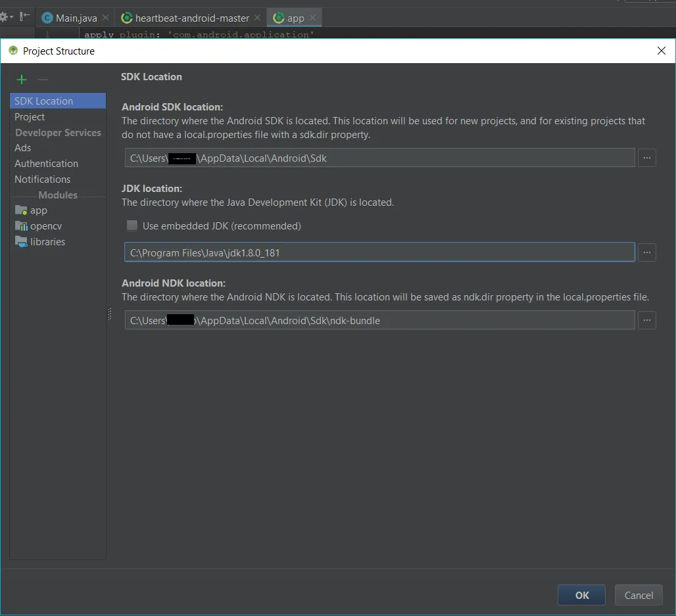Click the app module folder icon
Image resolution: width=676 pixels, height=616 pixels.
click(21, 210)
